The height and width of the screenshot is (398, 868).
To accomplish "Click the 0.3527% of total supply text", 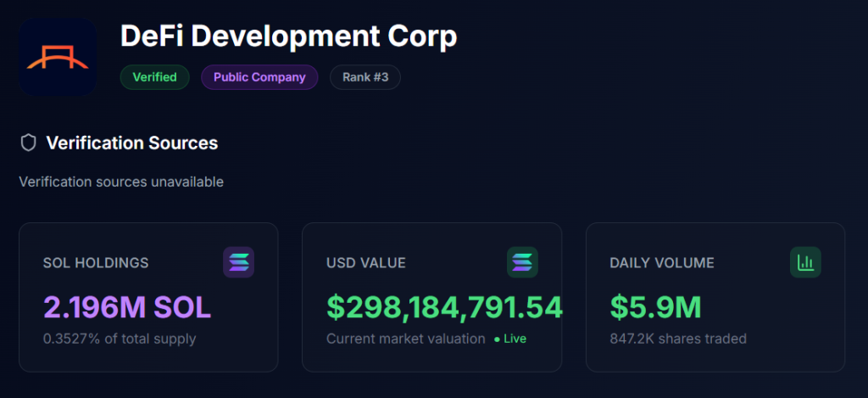I will pyautogui.click(x=120, y=339).
